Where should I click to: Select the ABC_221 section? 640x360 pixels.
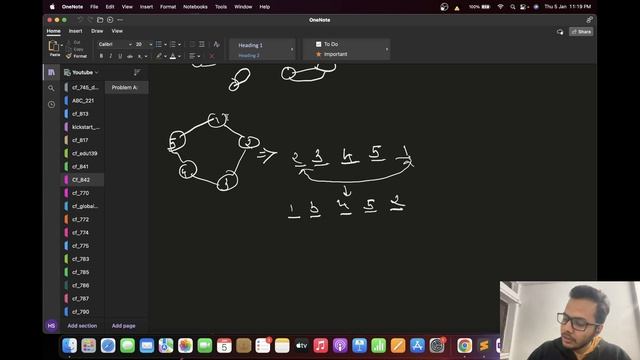click(83, 100)
